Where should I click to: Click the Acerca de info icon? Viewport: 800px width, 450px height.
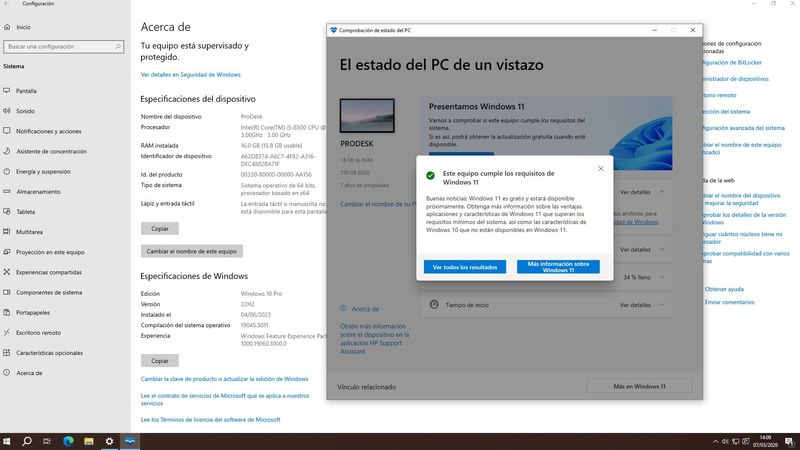[343, 308]
